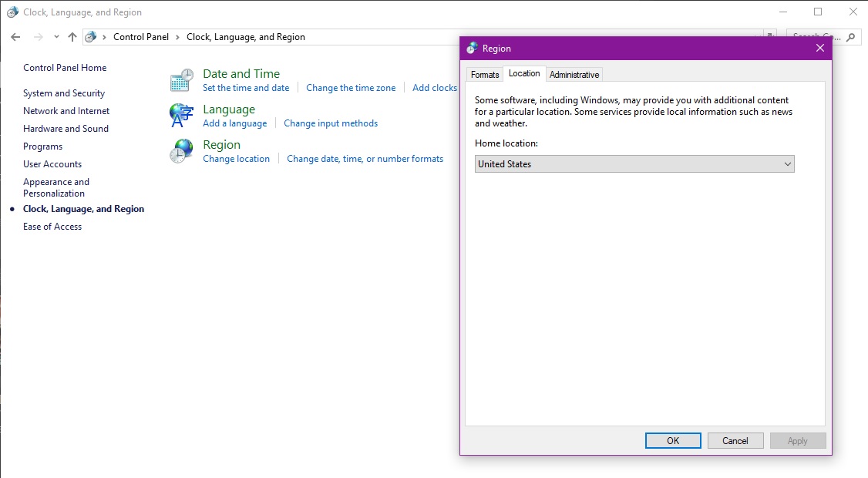This screenshot has width=868, height=478.
Task: Open Set the time and date link
Action: pos(246,88)
